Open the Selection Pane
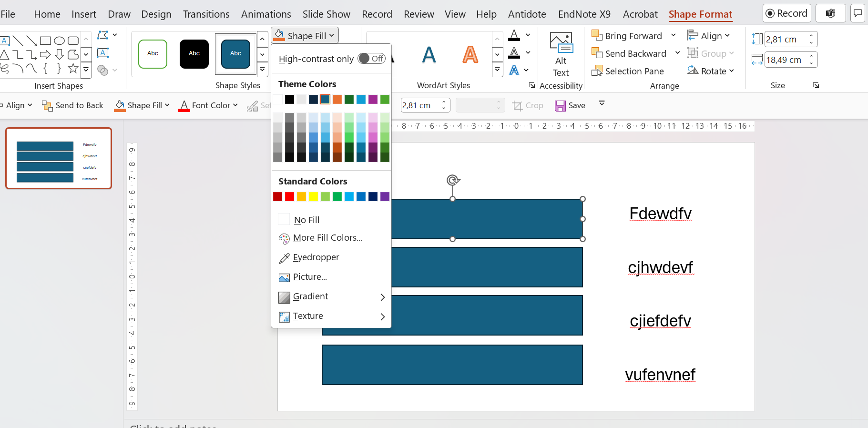Screen dimensions: 868x428 pos(628,71)
